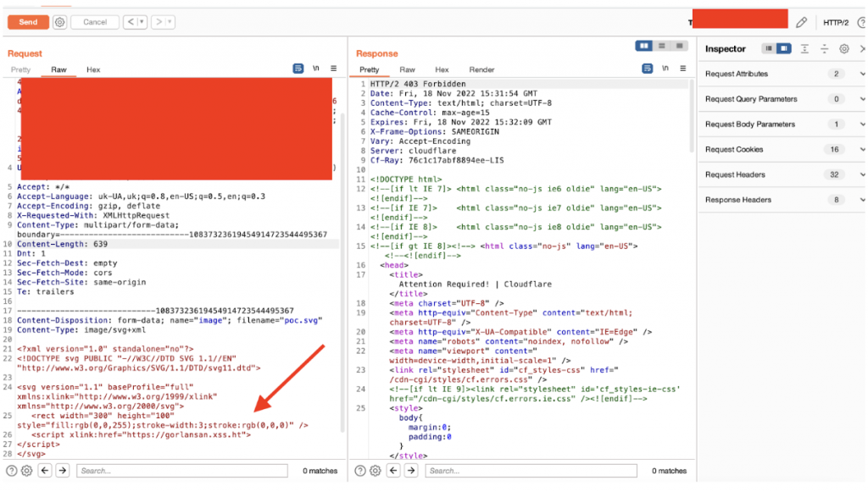Show the Response Render tab
This screenshot has width=868, height=492.
click(x=481, y=69)
